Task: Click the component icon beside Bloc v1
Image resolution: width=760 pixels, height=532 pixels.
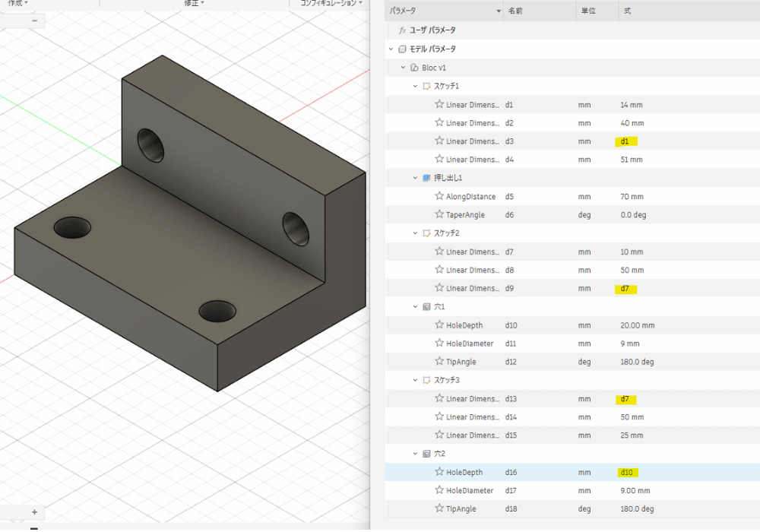Action: 414,68
